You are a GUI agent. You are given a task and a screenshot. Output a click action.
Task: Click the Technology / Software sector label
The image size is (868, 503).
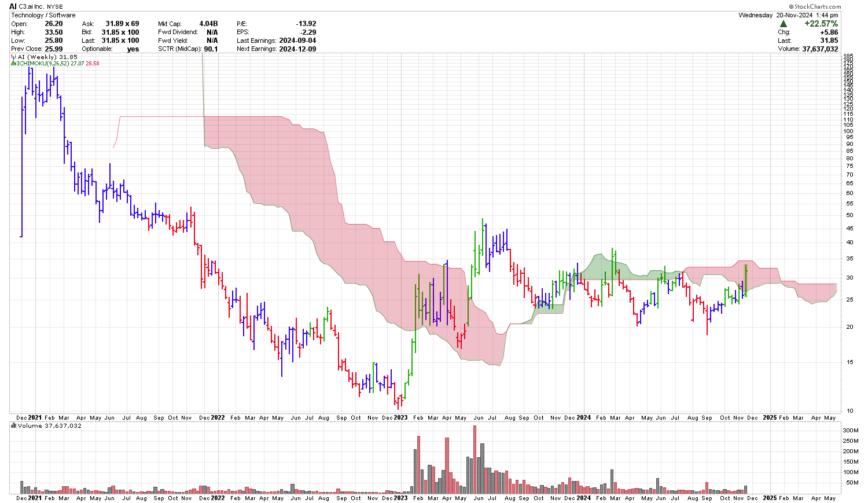pos(43,15)
